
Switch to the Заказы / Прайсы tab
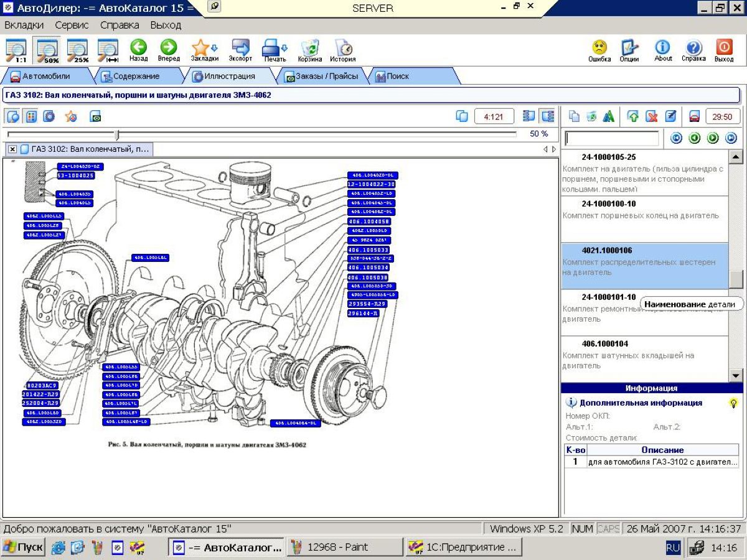[x=322, y=77]
